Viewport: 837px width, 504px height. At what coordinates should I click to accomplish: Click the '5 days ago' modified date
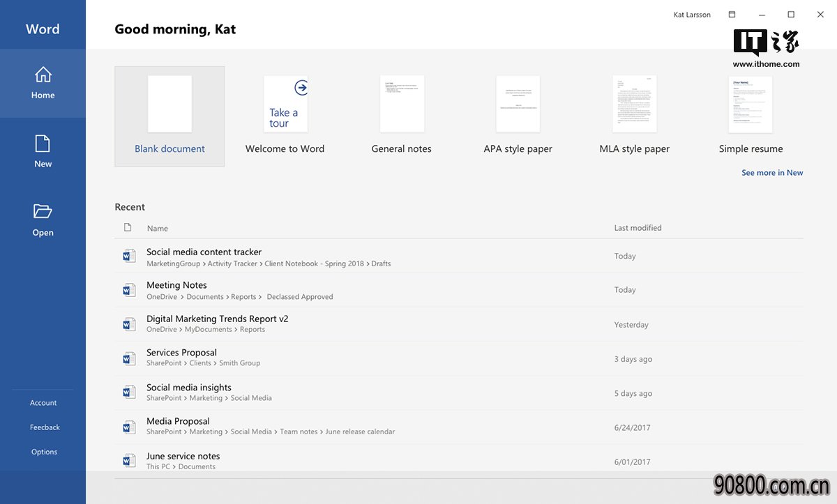coord(633,393)
